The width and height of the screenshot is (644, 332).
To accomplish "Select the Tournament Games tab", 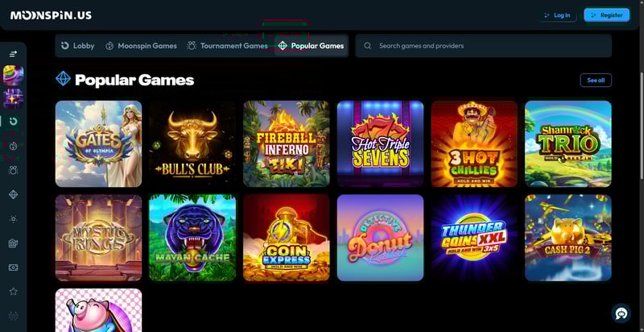I will pos(228,46).
